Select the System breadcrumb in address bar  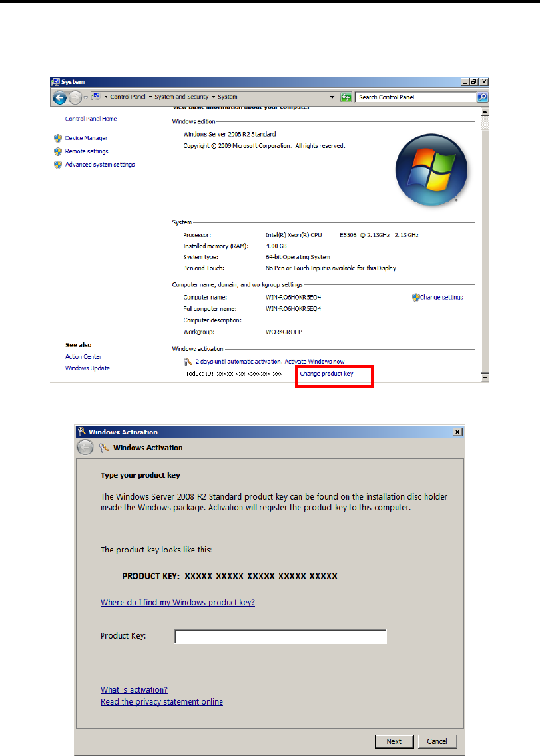(228, 97)
